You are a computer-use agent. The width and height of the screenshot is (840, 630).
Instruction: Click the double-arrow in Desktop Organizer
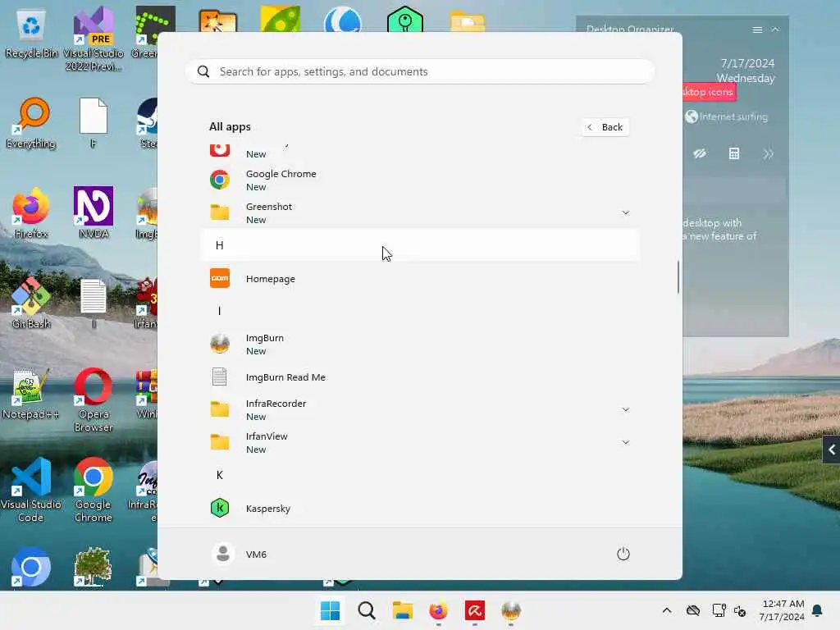[x=768, y=154]
